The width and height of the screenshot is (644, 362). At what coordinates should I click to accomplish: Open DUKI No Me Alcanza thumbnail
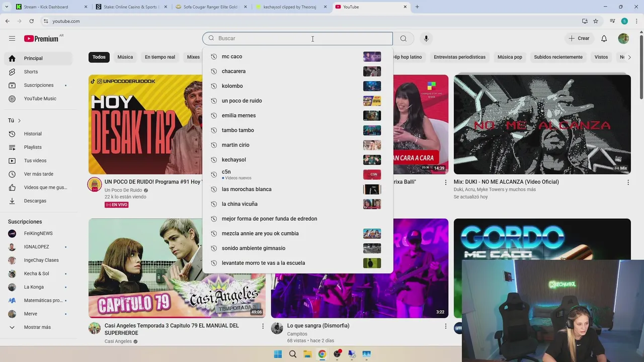(542, 125)
